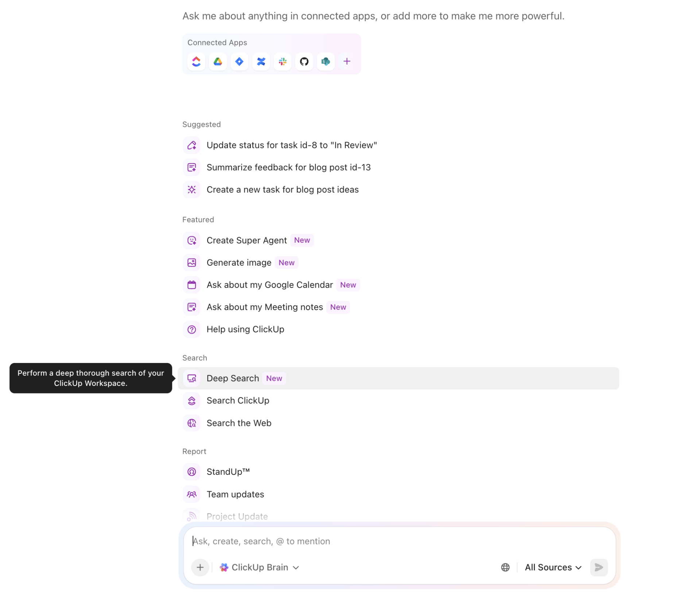Click the ClickUp logo in Connected Apps

[x=196, y=61]
